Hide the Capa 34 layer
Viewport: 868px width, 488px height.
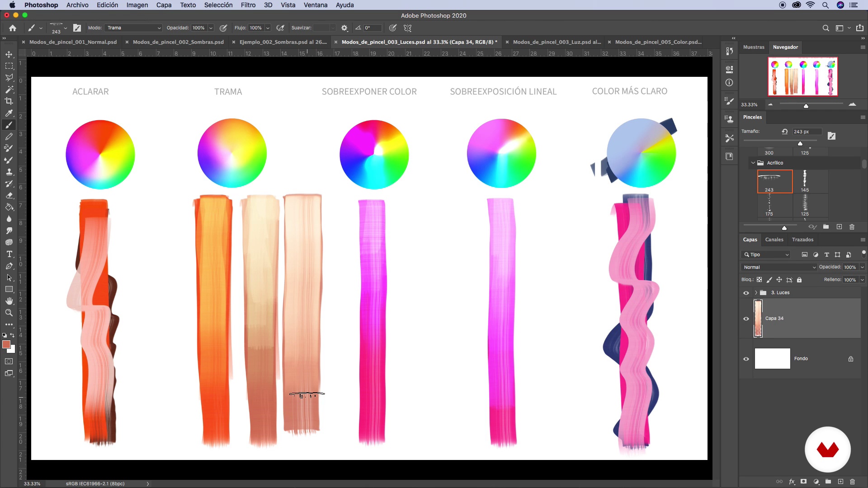(746, 319)
